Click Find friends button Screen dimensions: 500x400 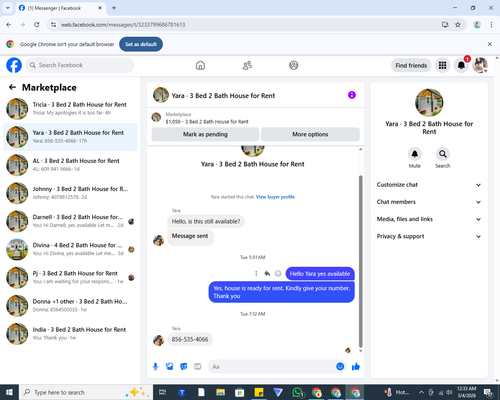click(411, 65)
